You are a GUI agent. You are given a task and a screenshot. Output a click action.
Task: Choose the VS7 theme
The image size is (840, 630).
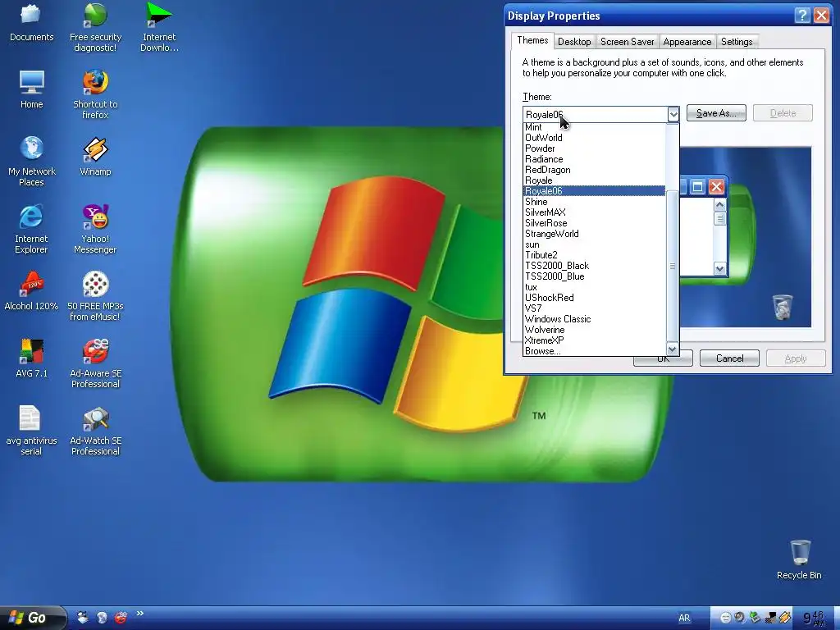click(594, 308)
